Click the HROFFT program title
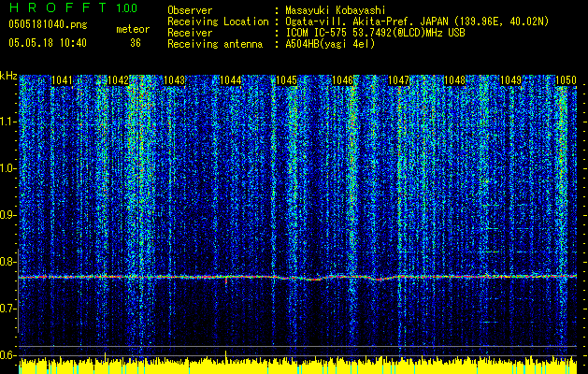Viewport: 588px width, 374px height. click(58, 7)
